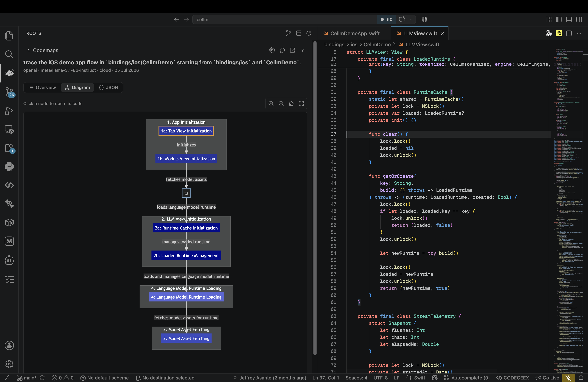
Task: Click the list layout icon in ROOTS header
Action: (x=299, y=33)
